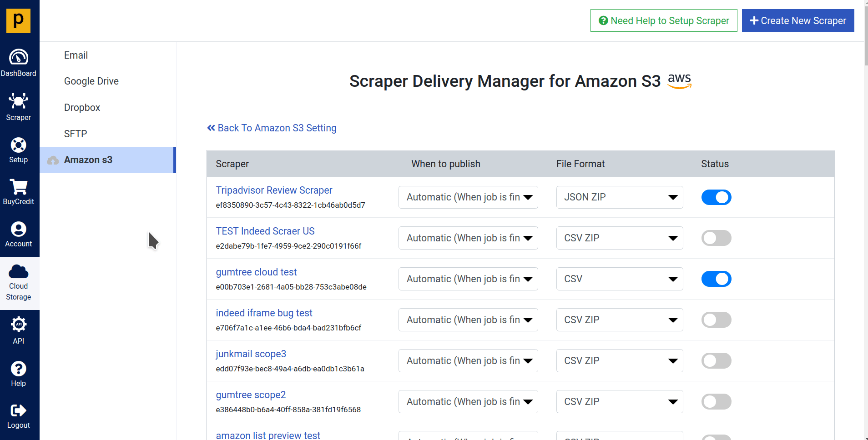Turn on junkmail scope3 status toggle

click(716, 361)
